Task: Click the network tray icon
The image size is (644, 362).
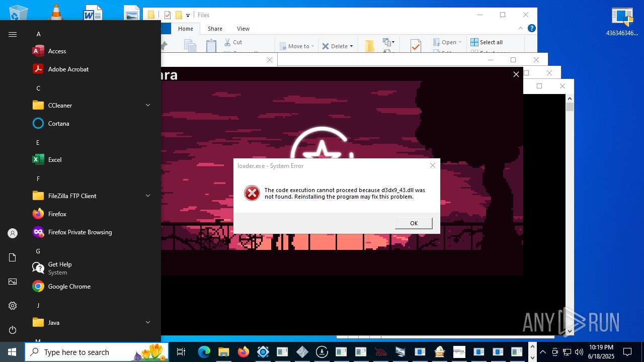Action: 567,352
